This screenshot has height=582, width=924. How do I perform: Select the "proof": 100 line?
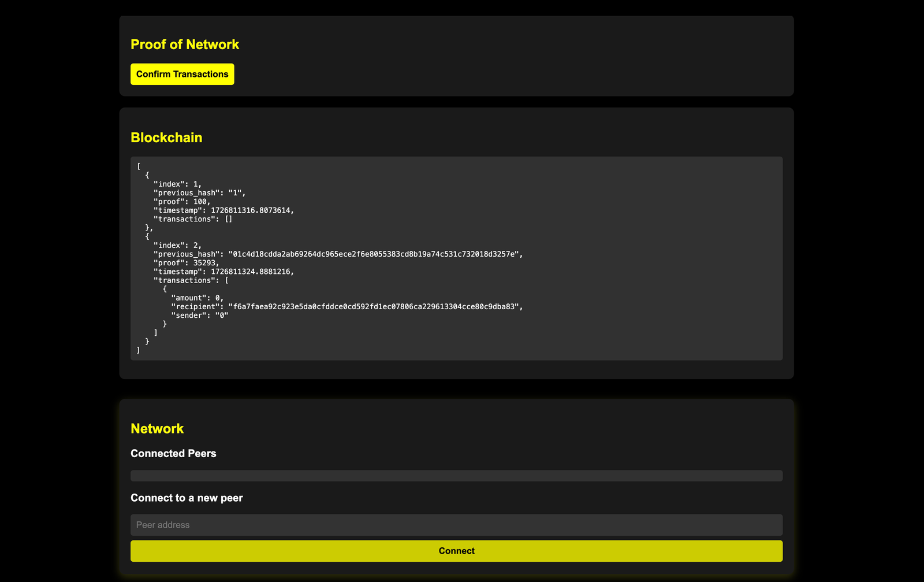[x=182, y=202]
